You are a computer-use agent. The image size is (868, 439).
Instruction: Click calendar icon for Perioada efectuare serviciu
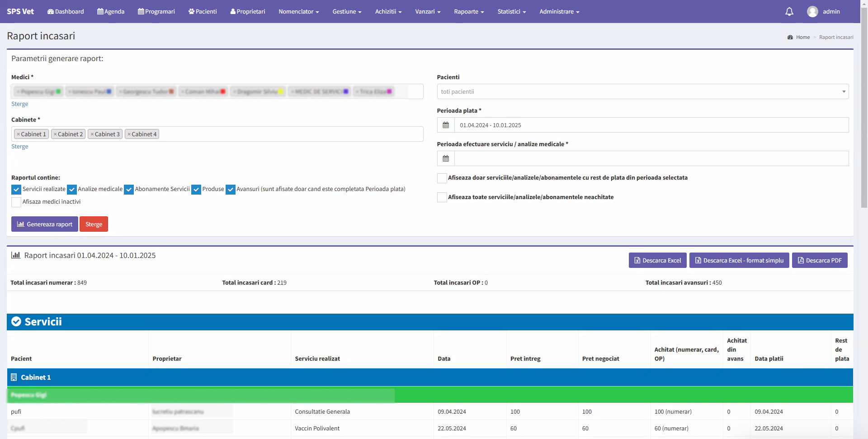pos(446,159)
